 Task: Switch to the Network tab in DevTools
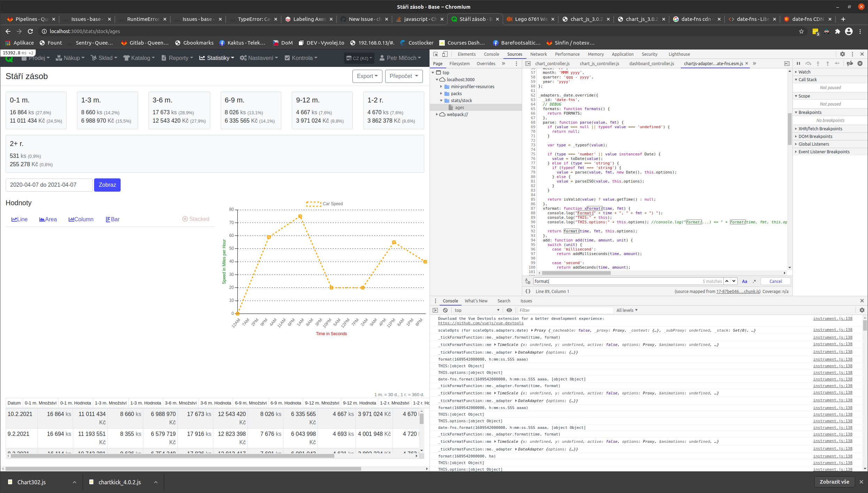pos(539,54)
